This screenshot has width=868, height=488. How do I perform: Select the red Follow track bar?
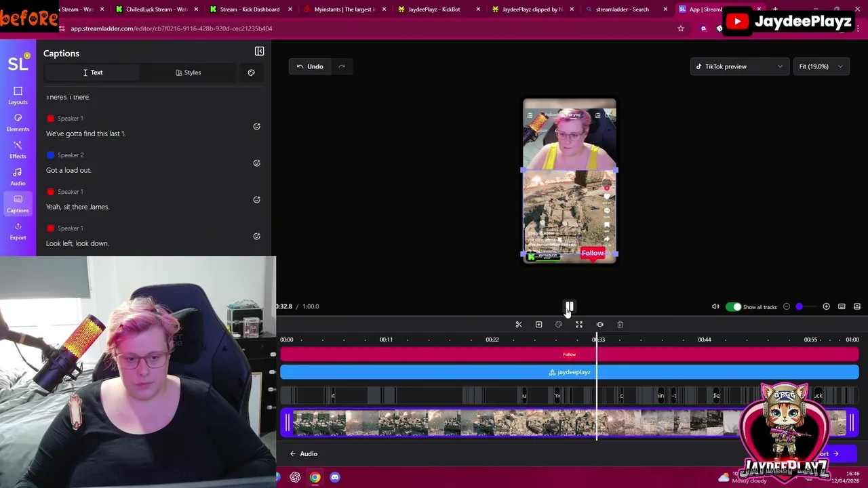pyautogui.click(x=570, y=354)
